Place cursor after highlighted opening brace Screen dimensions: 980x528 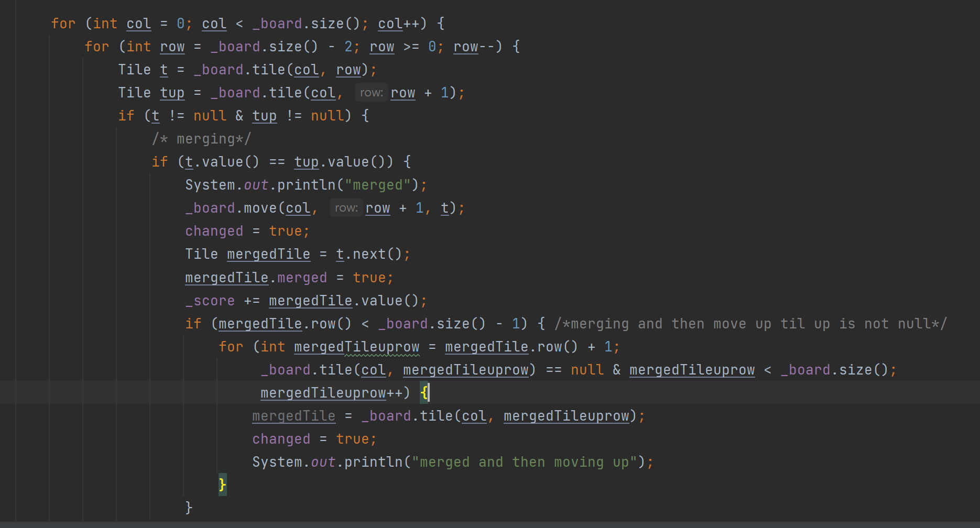click(x=429, y=393)
